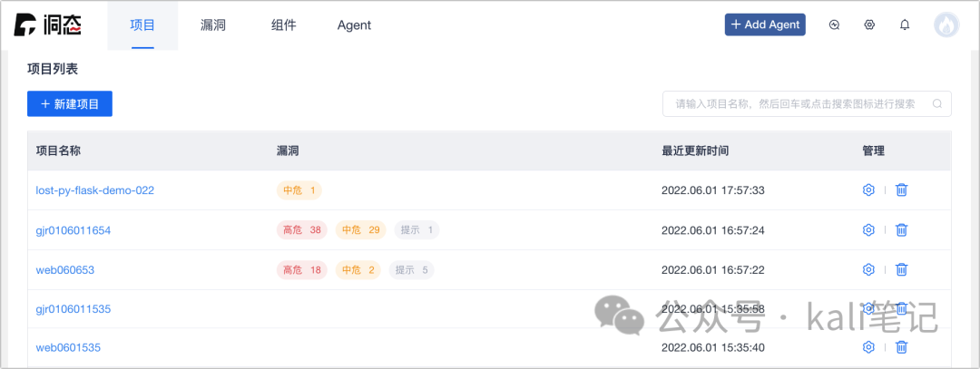Open settings gear for gjr0106011654
This screenshot has height=369, width=980.
point(867,229)
